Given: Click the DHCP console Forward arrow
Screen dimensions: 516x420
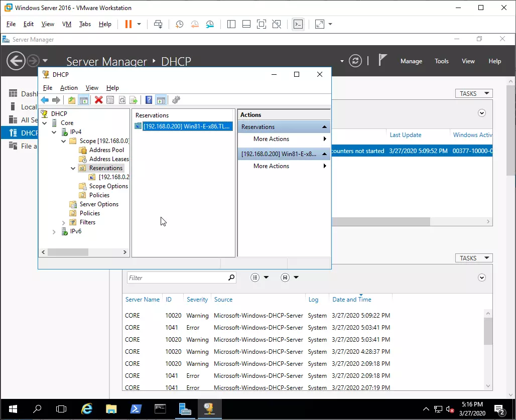Looking at the screenshot, I should click(x=56, y=100).
